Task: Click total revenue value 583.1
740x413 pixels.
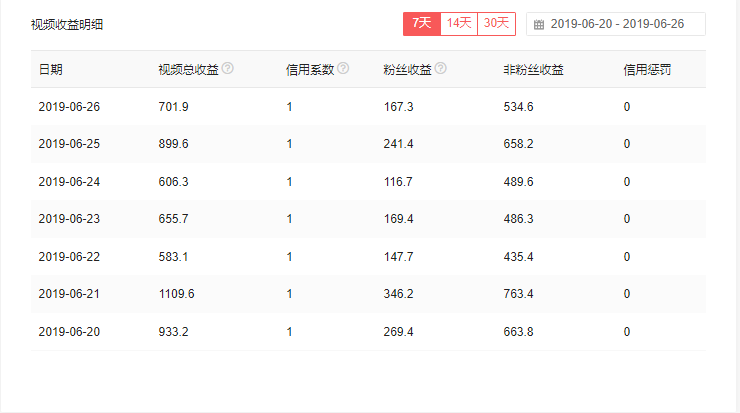Action: pyautogui.click(x=173, y=257)
